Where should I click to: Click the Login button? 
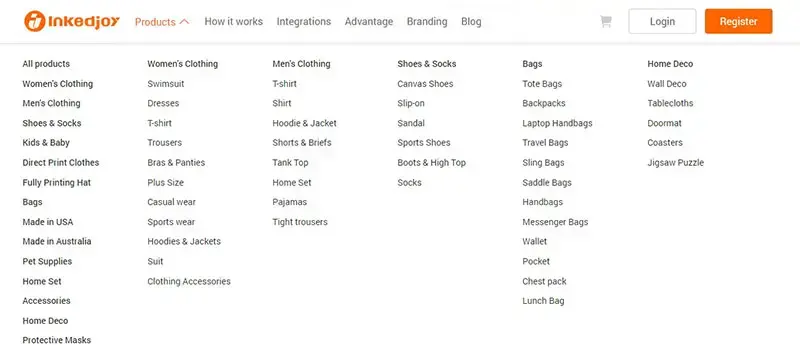click(662, 21)
